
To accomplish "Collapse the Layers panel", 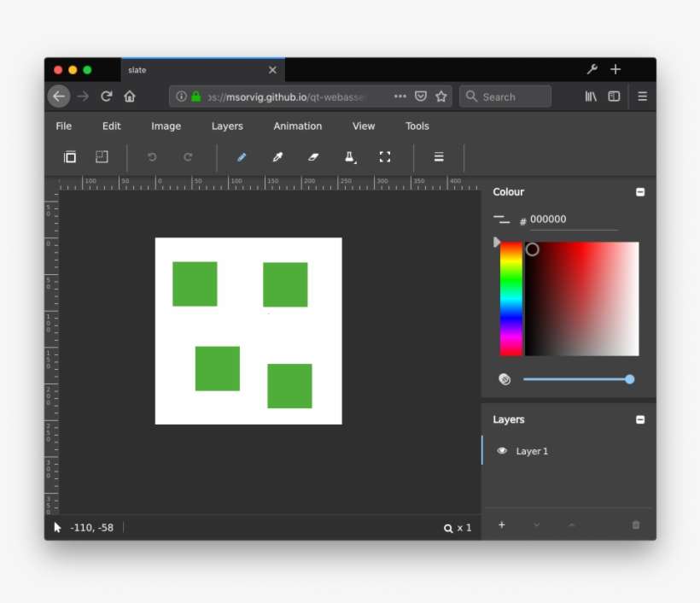I will (639, 419).
